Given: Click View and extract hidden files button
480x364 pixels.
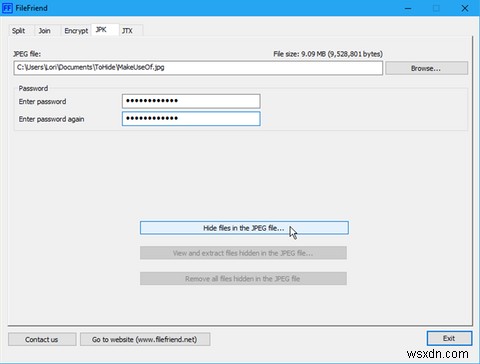Looking at the screenshot, I should pyautogui.click(x=243, y=253).
